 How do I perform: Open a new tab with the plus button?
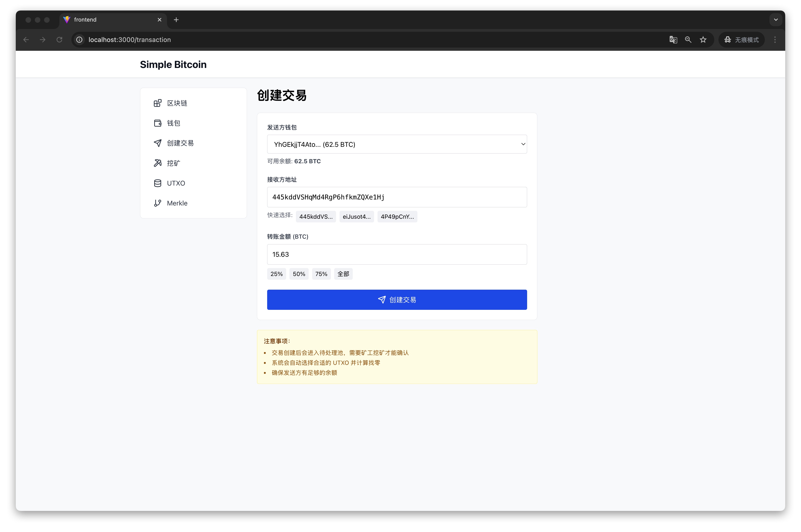(176, 20)
